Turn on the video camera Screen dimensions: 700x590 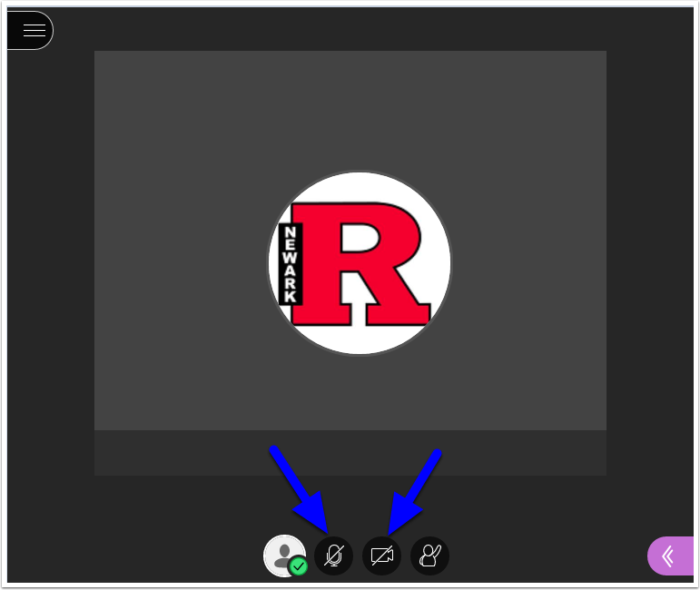[381, 556]
